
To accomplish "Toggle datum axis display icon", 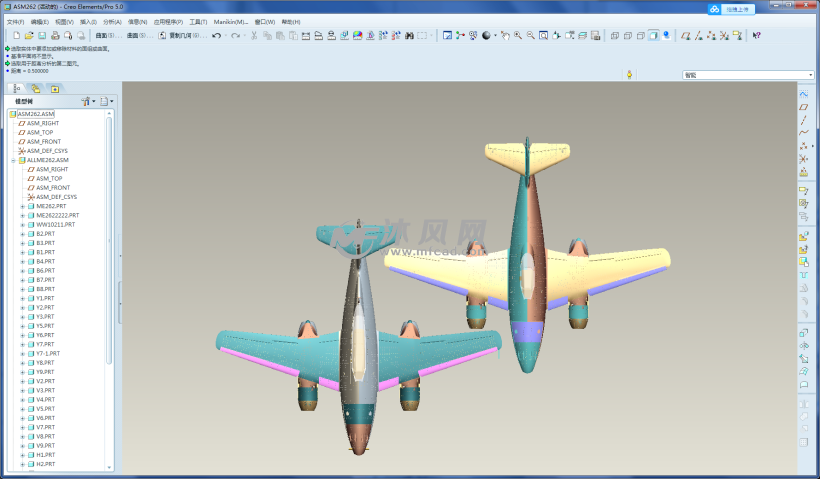I will (x=698, y=36).
